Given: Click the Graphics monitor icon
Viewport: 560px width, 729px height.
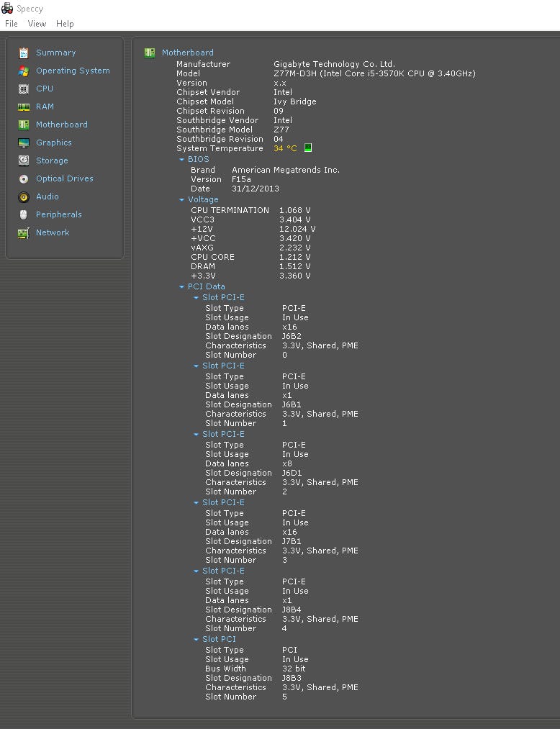Looking at the screenshot, I should pyautogui.click(x=24, y=142).
